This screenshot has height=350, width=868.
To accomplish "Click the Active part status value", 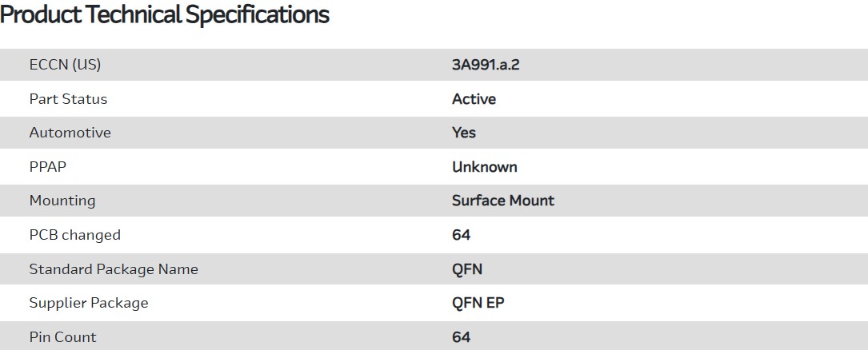I will click(x=474, y=99).
